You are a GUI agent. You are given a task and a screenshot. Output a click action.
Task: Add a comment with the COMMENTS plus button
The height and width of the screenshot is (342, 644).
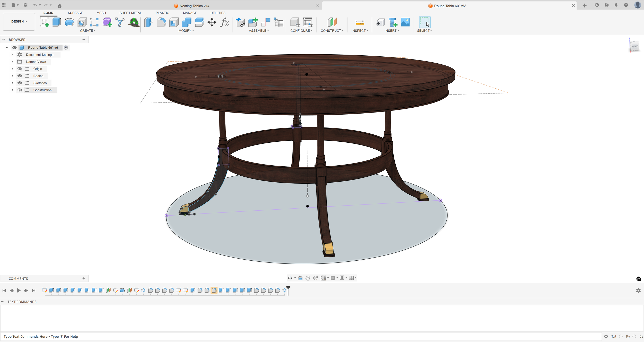pos(84,278)
